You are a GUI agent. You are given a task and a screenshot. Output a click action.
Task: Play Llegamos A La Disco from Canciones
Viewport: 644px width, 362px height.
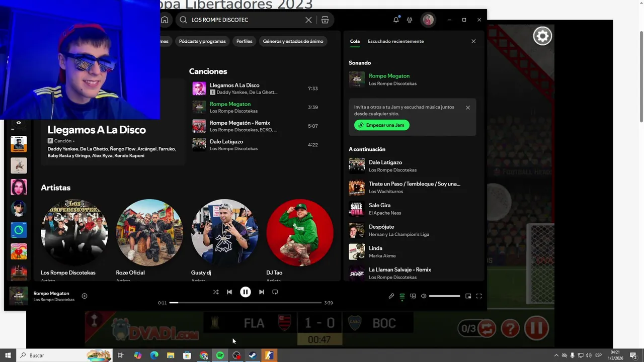tap(256, 88)
